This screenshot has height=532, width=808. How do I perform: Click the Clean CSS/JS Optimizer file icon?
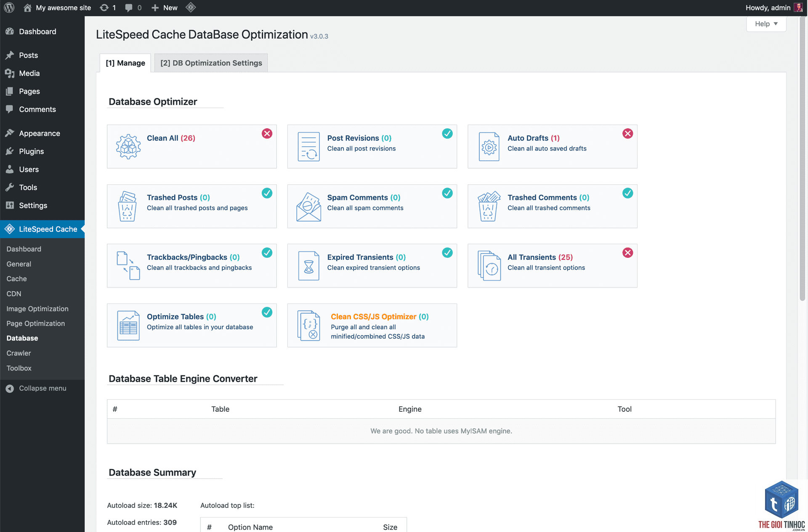(309, 326)
